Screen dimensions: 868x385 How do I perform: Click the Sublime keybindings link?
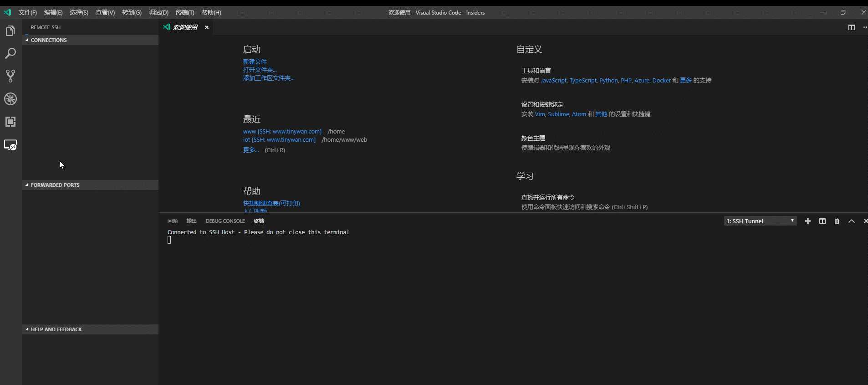click(x=558, y=114)
